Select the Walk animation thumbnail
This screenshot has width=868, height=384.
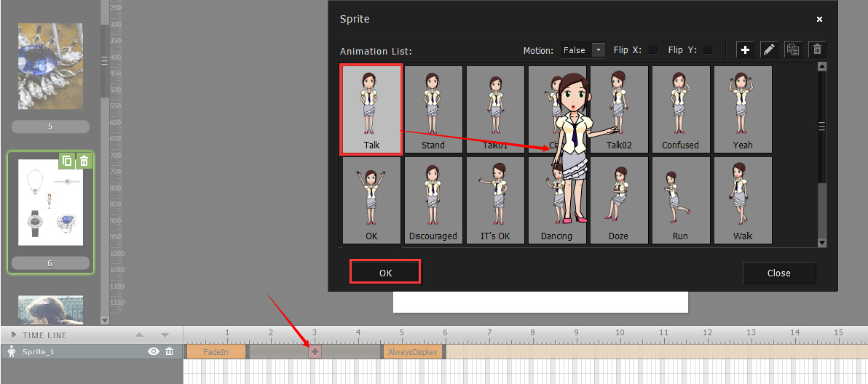click(x=743, y=200)
